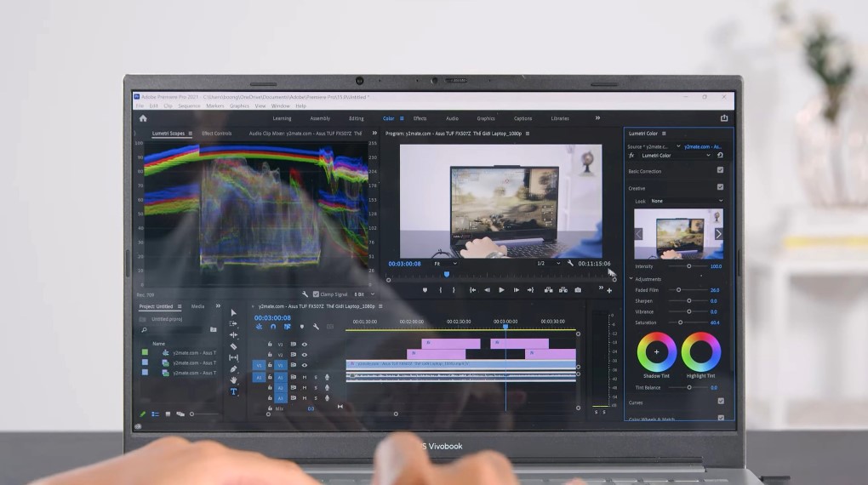This screenshot has width=868, height=485.
Task: Open the Program monitor button editor plus icon
Action: click(609, 290)
